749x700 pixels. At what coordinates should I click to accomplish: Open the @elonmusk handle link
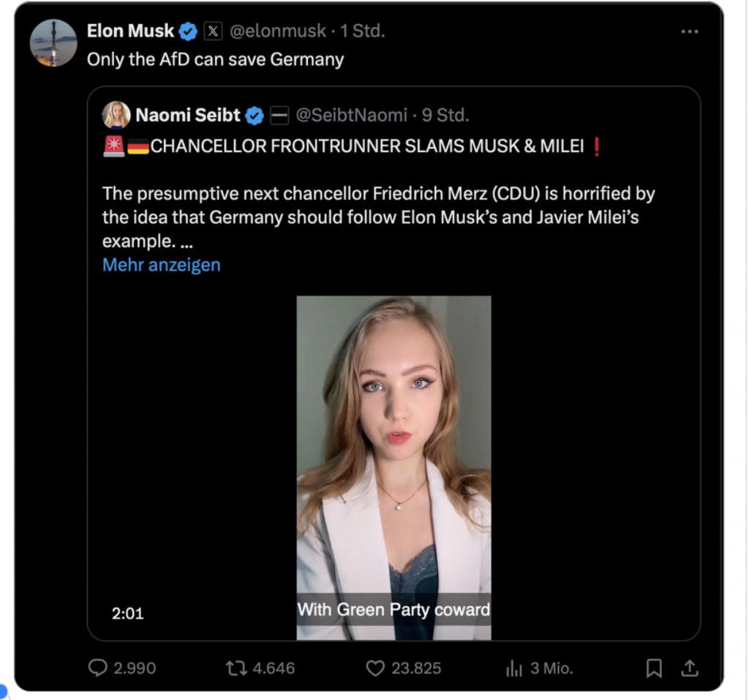278,31
